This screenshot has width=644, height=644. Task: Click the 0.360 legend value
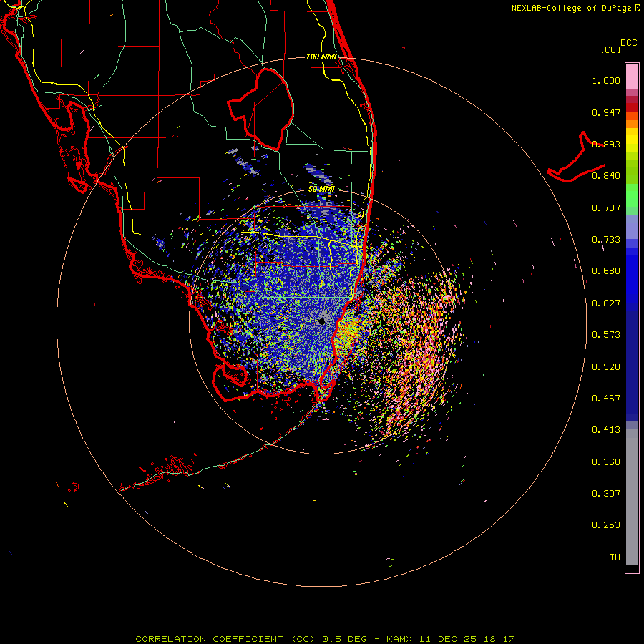coord(606,462)
